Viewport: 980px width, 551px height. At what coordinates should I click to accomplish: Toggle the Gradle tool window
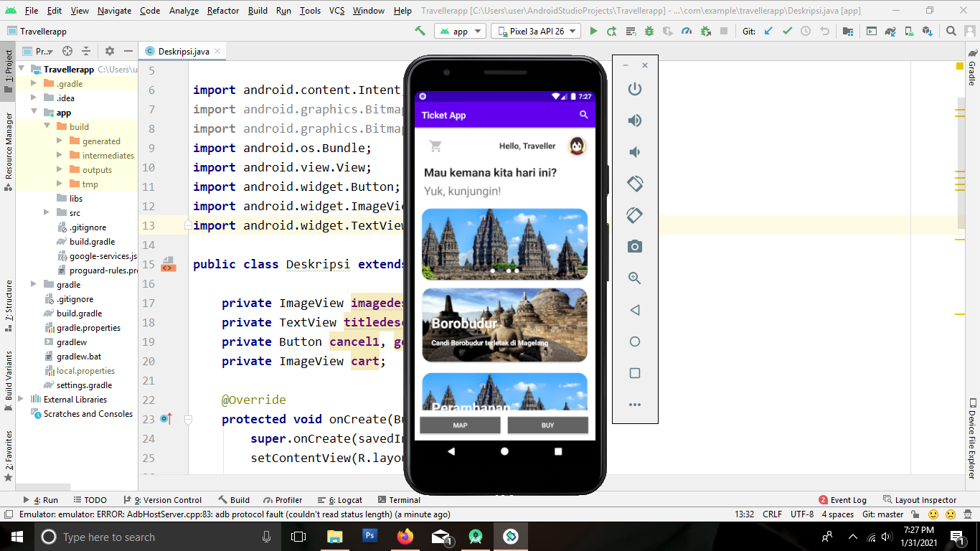[972, 67]
